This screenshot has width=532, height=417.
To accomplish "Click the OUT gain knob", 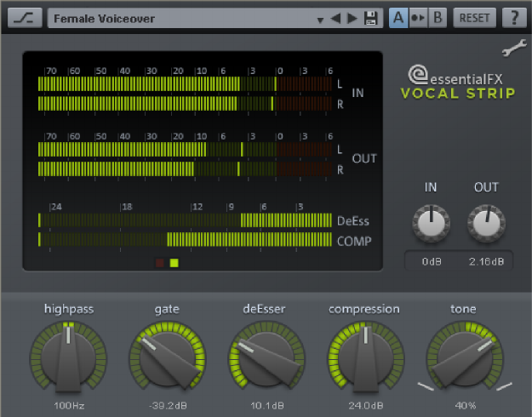I will (x=487, y=224).
